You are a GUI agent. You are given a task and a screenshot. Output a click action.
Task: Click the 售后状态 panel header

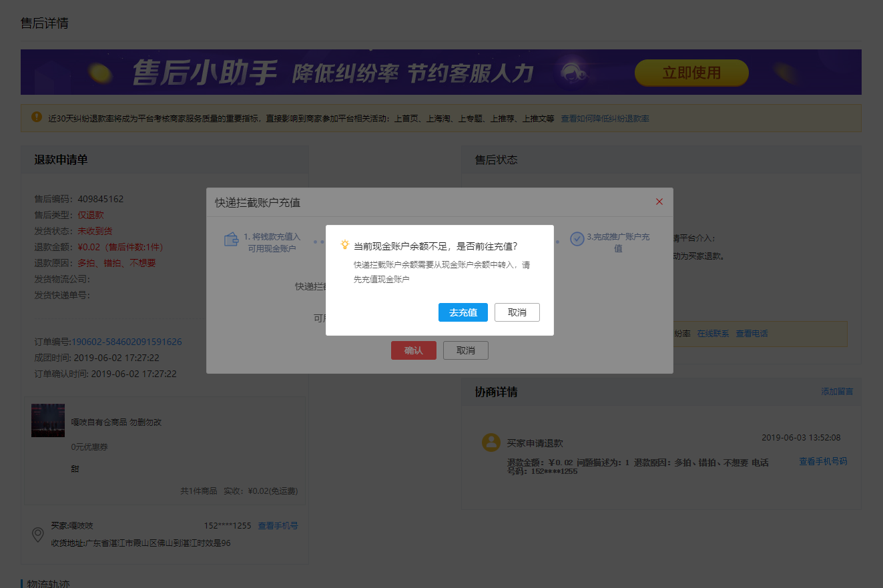pos(661,160)
